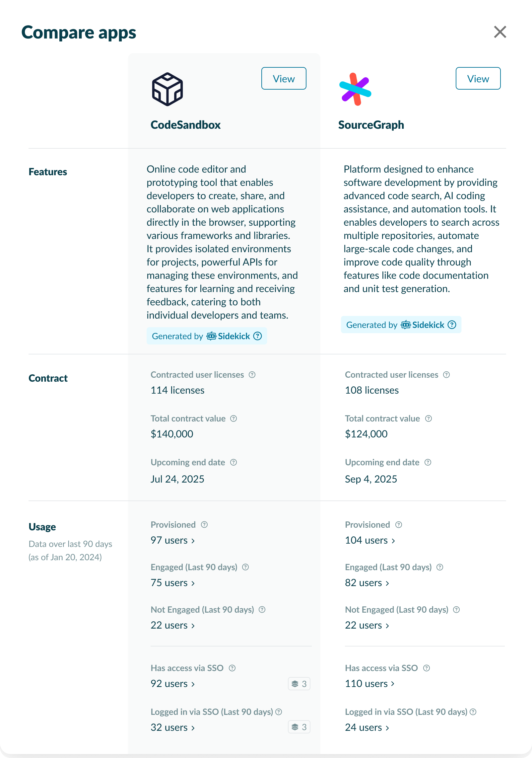Click the CodeSandbox cube logo
The image size is (532, 758).
(x=167, y=89)
